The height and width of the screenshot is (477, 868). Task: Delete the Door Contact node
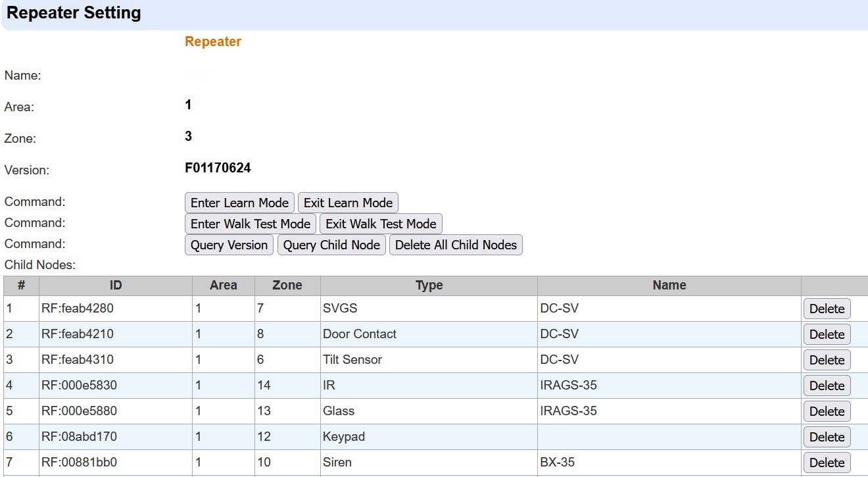(827, 334)
